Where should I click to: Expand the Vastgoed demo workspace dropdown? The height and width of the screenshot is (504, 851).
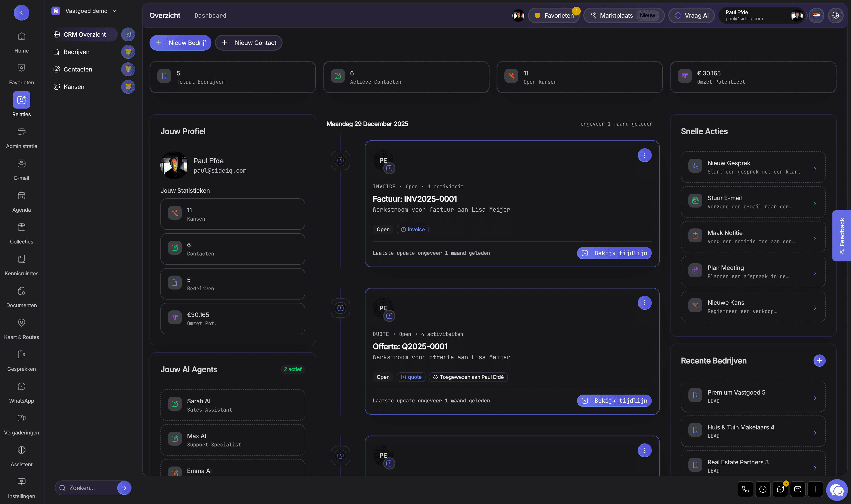coord(114,10)
